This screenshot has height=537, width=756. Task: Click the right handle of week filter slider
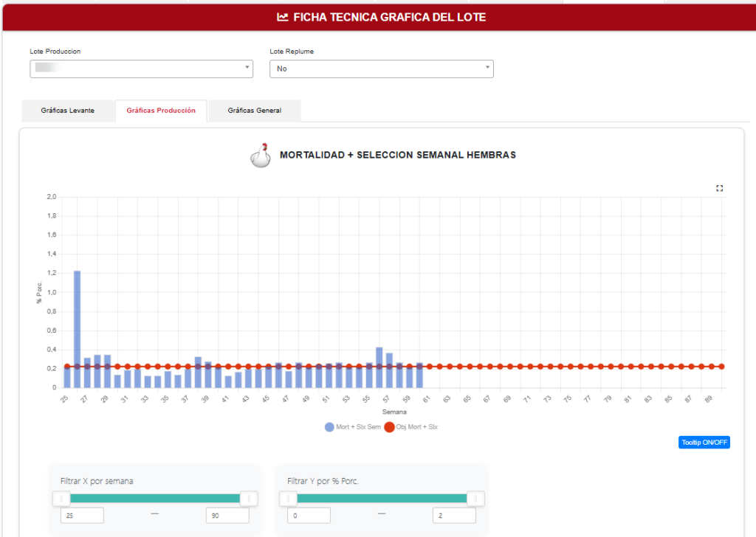249,499
